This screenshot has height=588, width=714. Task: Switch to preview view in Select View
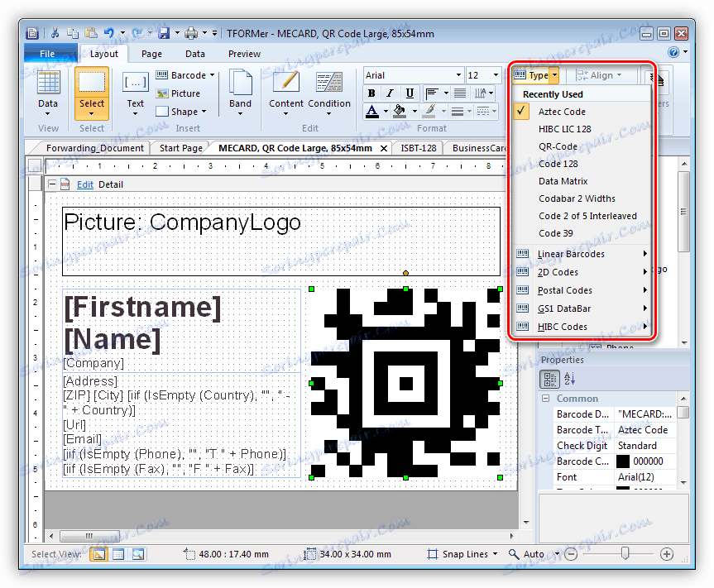tap(138, 554)
